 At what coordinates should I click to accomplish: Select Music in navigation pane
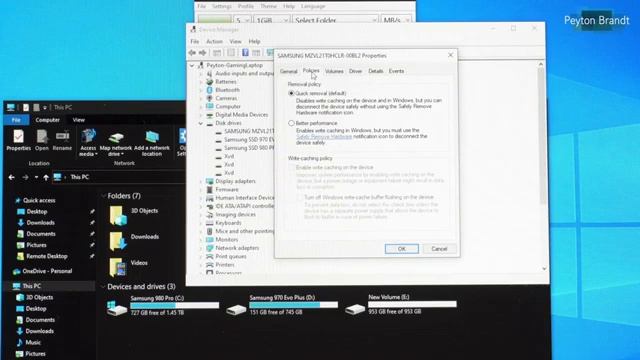tap(33, 342)
